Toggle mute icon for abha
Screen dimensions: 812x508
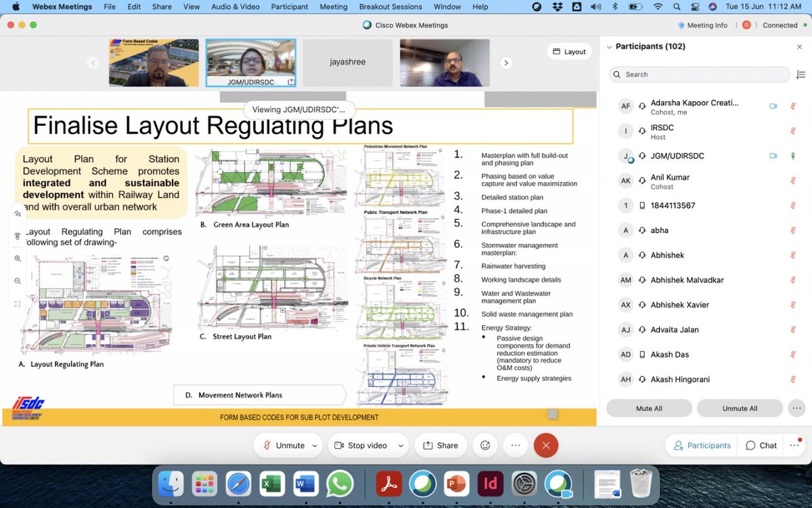pos(793,230)
